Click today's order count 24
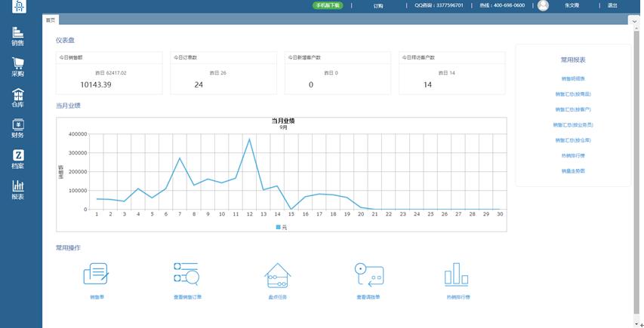644x328 pixels. click(199, 85)
